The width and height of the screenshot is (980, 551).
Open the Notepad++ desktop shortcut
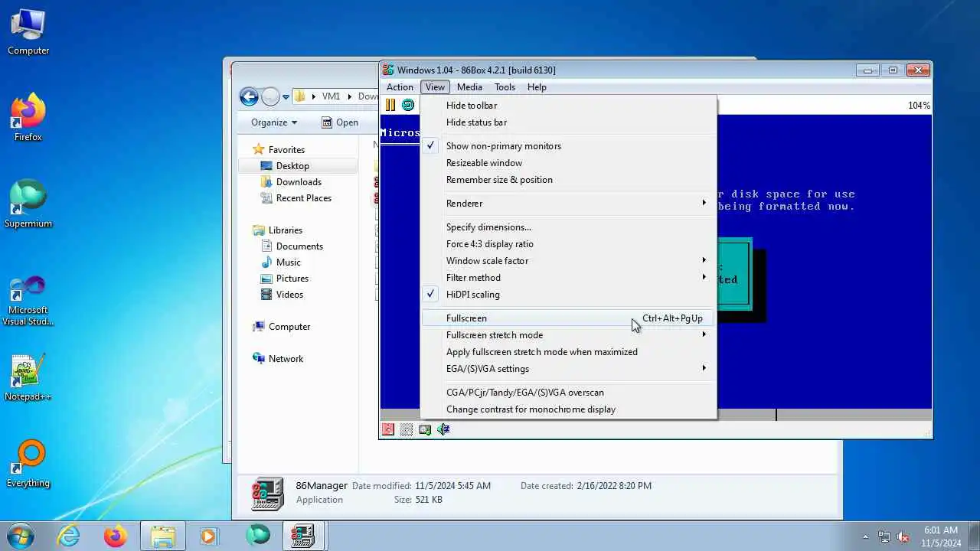[28, 378]
